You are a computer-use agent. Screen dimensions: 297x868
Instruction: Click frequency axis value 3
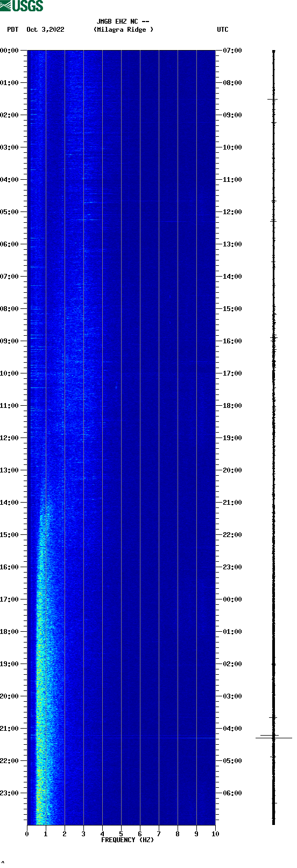83,834
